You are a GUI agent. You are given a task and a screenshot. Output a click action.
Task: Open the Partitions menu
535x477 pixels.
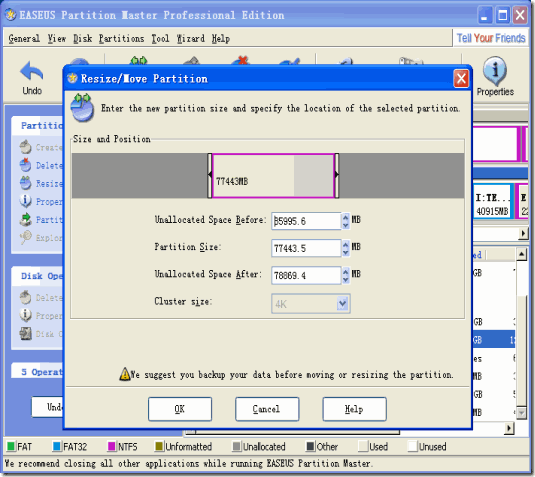coord(121,38)
